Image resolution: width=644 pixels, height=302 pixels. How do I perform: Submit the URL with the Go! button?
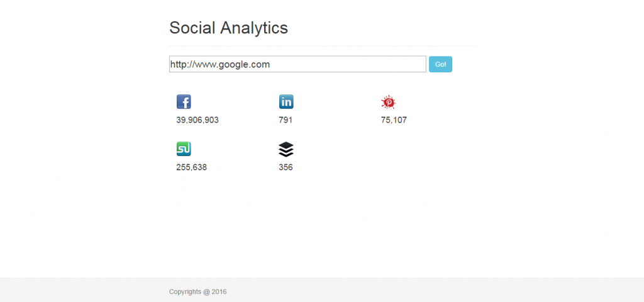[x=440, y=64]
